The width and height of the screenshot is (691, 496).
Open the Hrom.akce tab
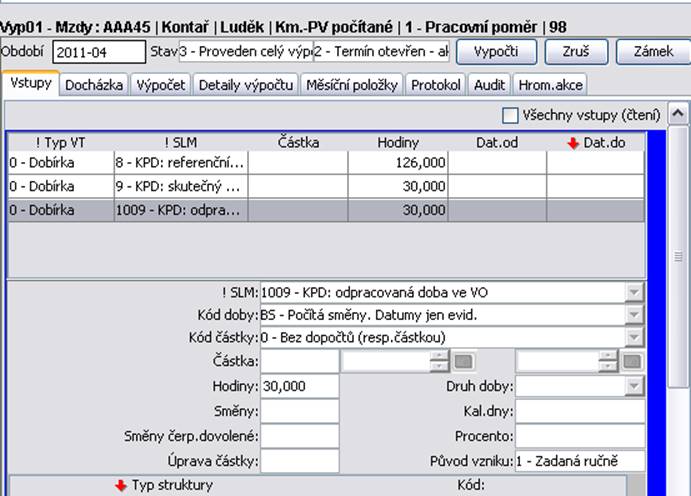tap(550, 85)
